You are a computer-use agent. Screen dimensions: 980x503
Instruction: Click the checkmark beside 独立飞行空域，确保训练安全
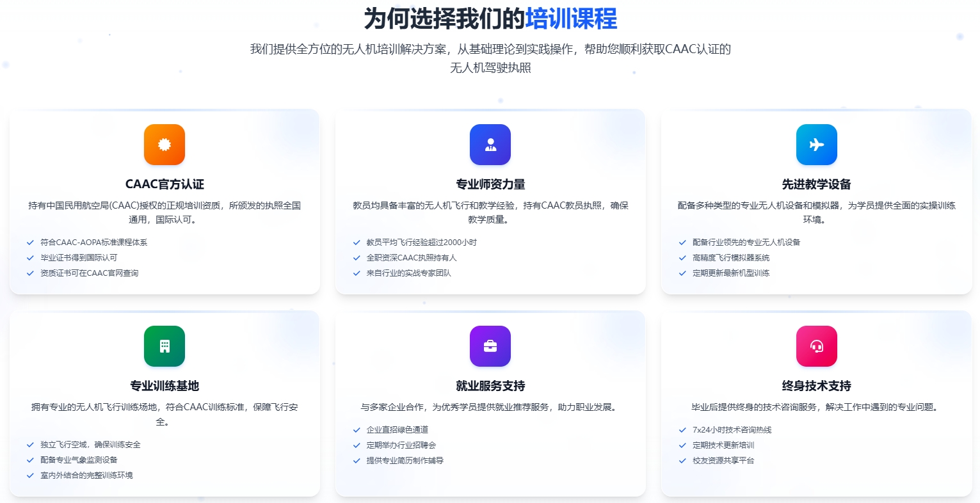[x=30, y=445]
